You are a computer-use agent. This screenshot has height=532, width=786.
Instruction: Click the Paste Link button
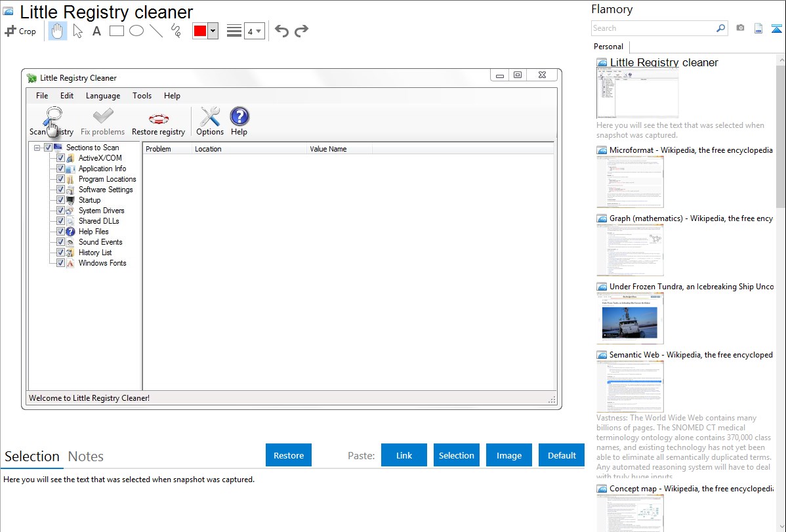404,455
